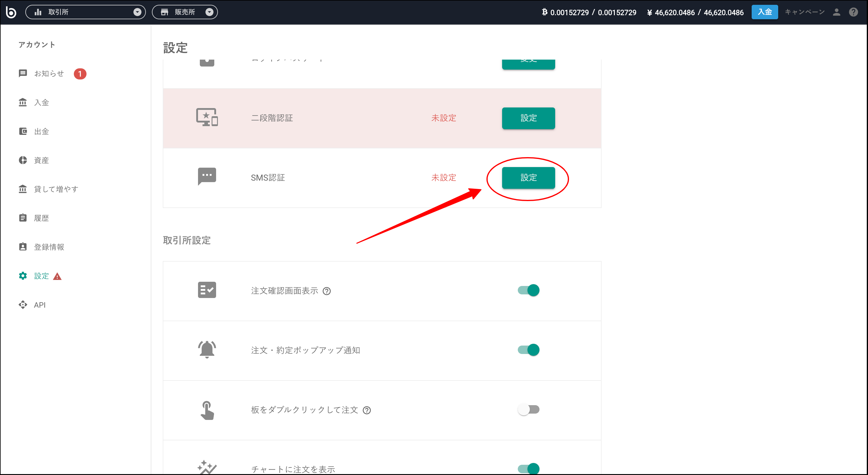Expand the help question icon near 注文確認画面表示

326,291
